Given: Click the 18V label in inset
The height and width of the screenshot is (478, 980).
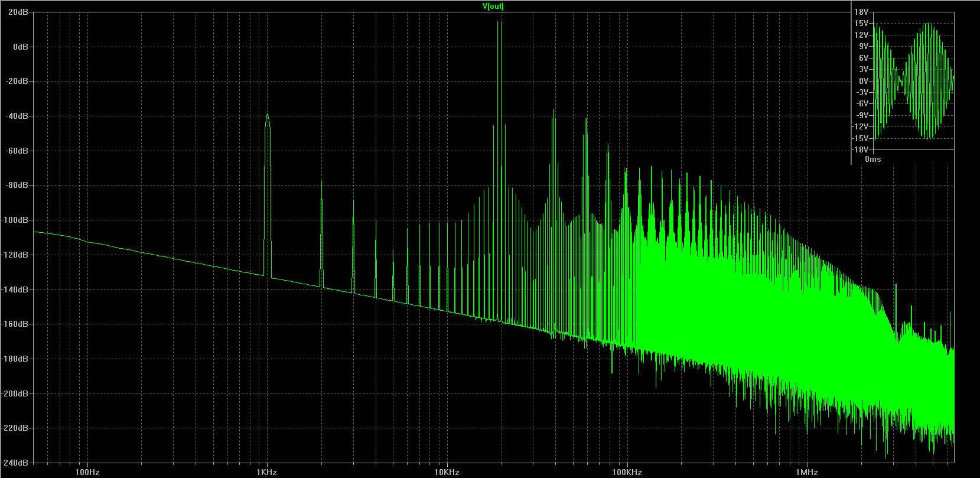Looking at the screenshot, I should click(x=862, y=12).
